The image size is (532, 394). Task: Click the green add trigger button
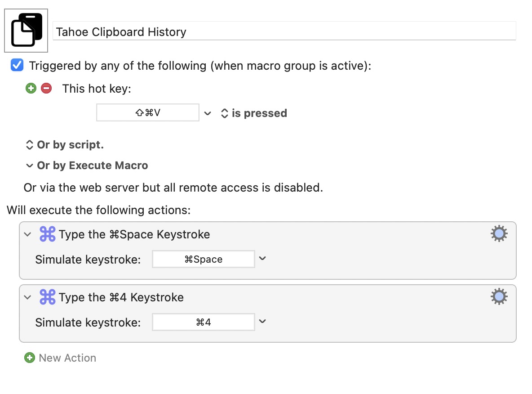[x=31, y=88]
